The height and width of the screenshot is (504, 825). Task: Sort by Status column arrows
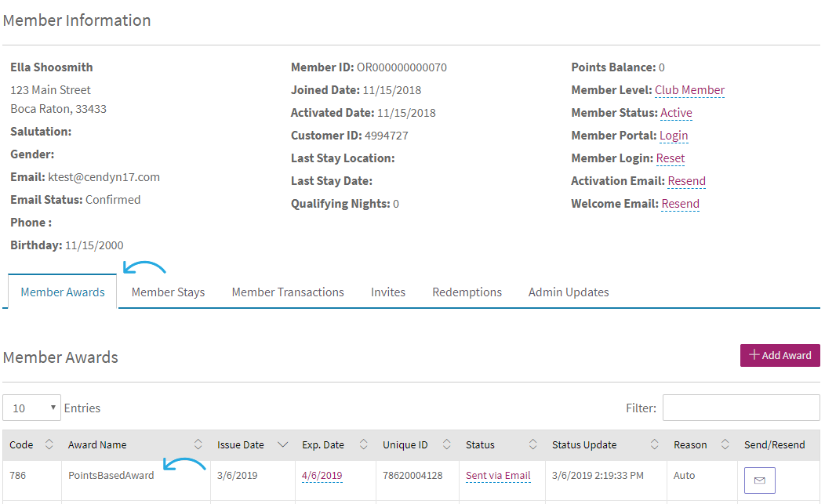pyautogui.click(x=532, y=444)
